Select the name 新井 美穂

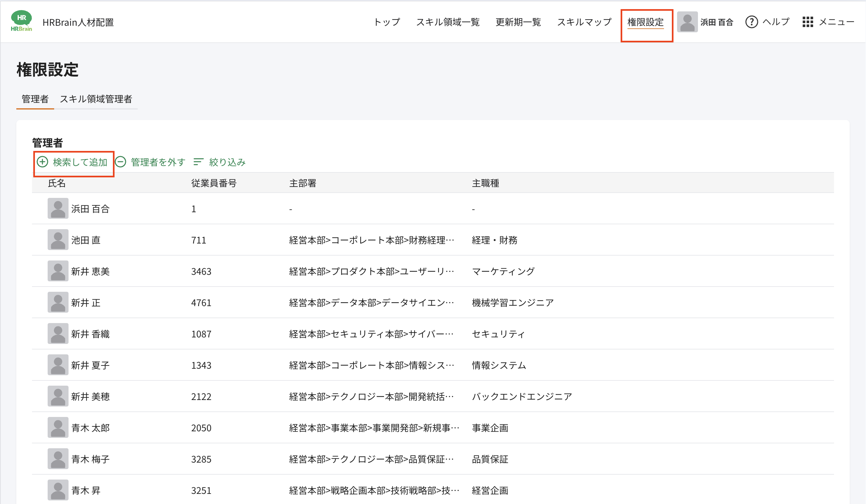click(x=90, y=396)
